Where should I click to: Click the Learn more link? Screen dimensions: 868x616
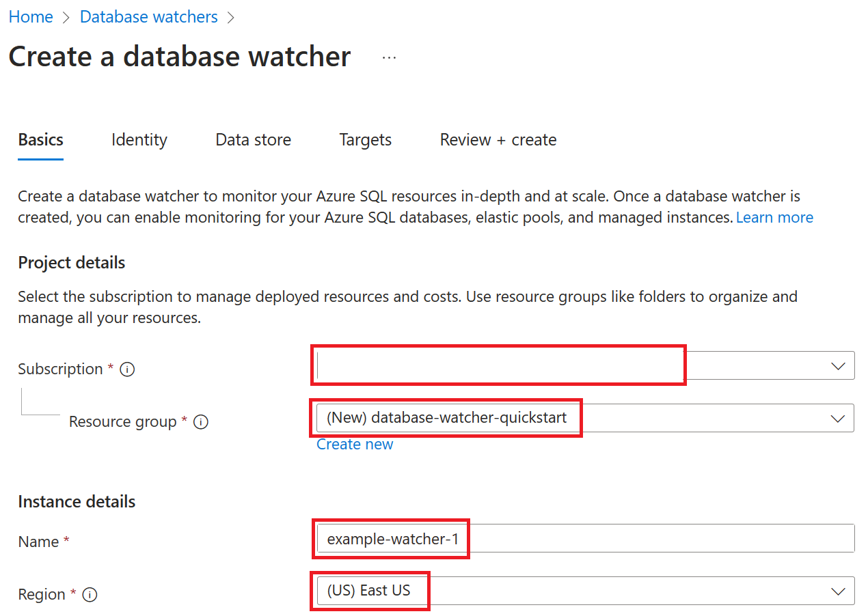pyautogui.click(x=774, y=217)
